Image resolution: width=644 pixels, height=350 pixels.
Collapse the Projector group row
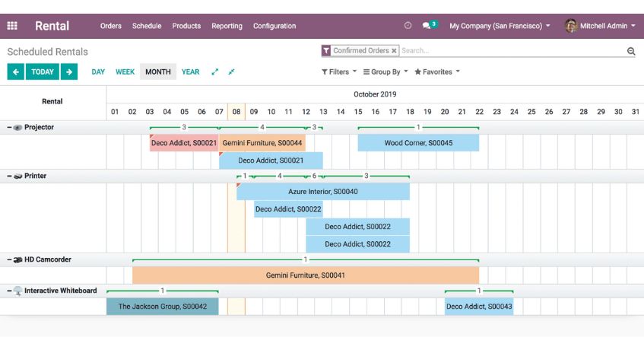tap(10, 128)
